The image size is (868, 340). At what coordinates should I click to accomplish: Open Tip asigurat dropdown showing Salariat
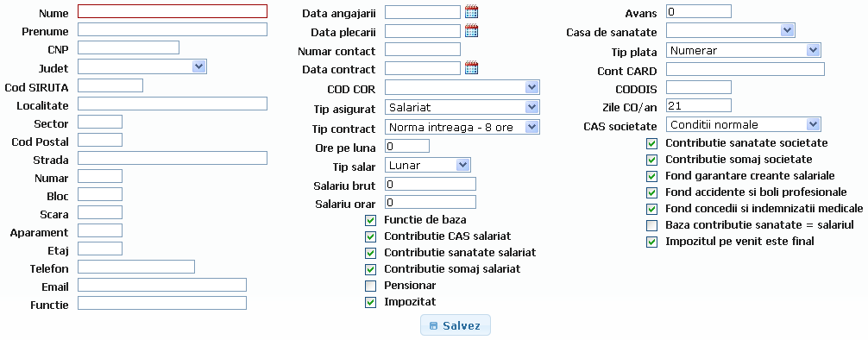click(462, 107)
